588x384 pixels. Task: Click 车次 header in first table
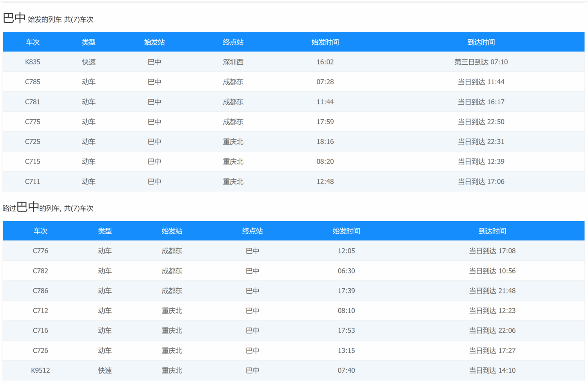[x=33, y=42]
